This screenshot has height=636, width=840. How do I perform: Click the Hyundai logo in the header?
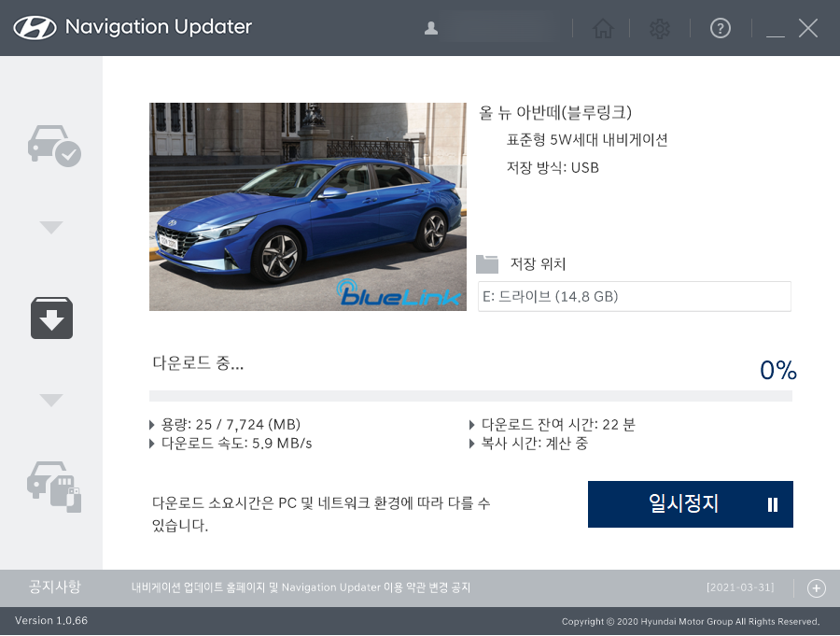pyautogui.click(x=35, y=28)
